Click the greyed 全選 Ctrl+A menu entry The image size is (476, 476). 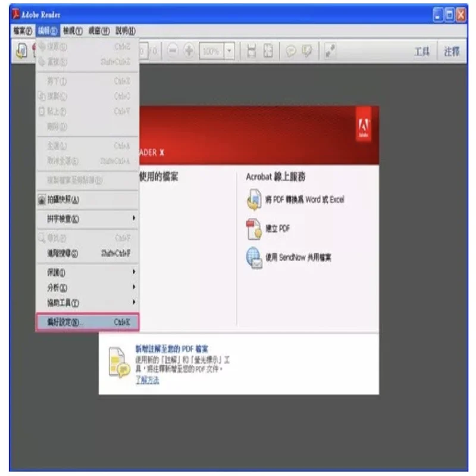(x=87, y=146)
